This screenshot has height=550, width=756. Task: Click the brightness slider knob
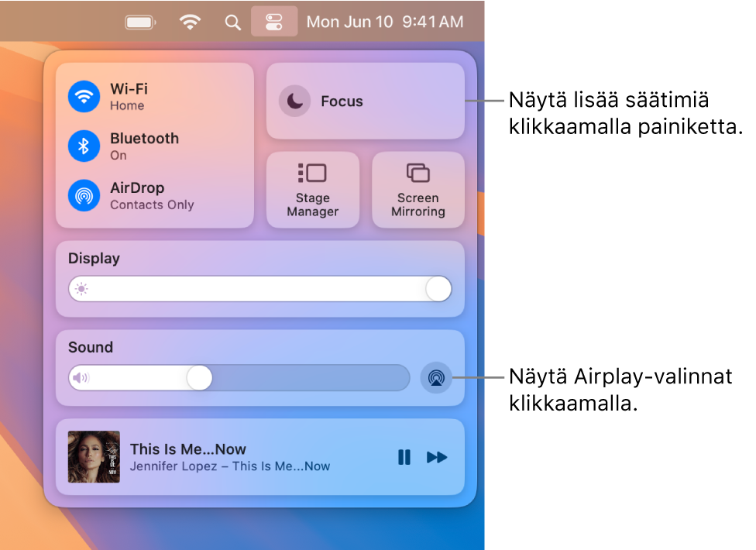(x=438, y=289)
